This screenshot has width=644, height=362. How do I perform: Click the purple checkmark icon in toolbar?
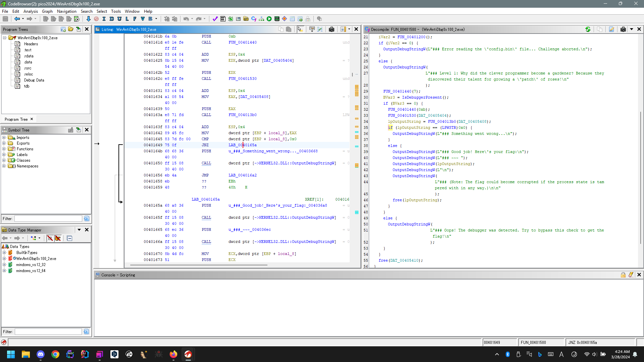point(215,19)
